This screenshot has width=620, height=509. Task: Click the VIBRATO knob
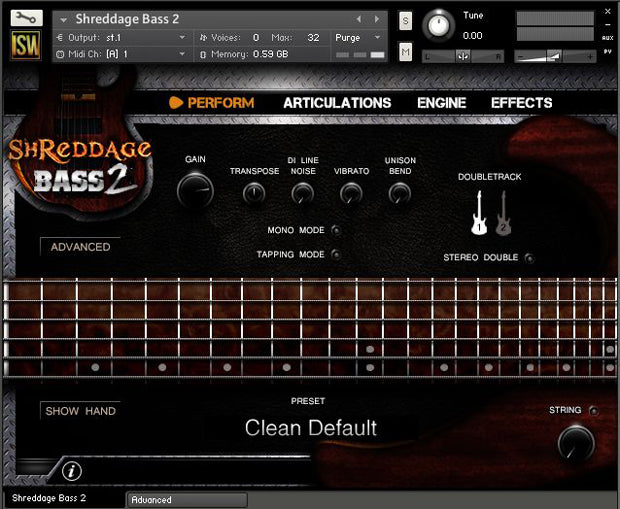[x=351, y=194]
